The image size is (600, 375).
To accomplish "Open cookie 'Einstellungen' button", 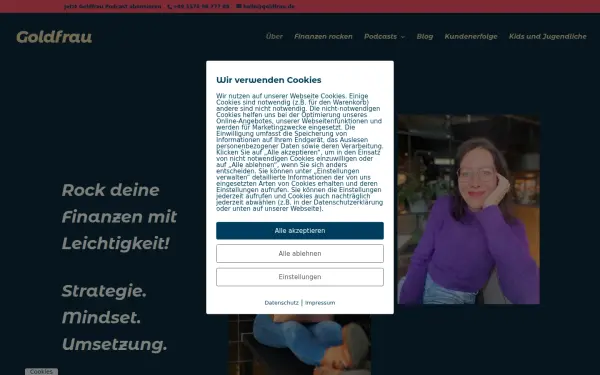I will (300, 277).
